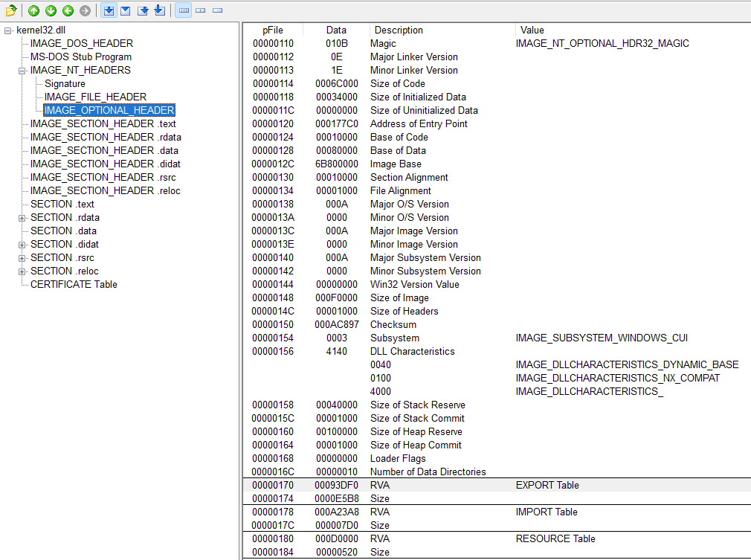Select IMAGE_DOS_HEADER in the tree
The image size is (751, 560).
click(x=82, y=44)
